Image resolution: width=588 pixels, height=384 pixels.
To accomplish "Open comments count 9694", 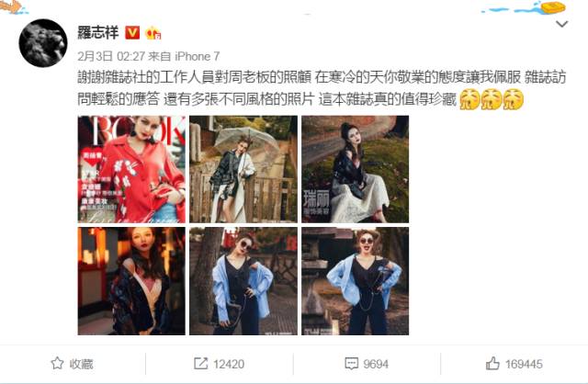I will (376, 364).
